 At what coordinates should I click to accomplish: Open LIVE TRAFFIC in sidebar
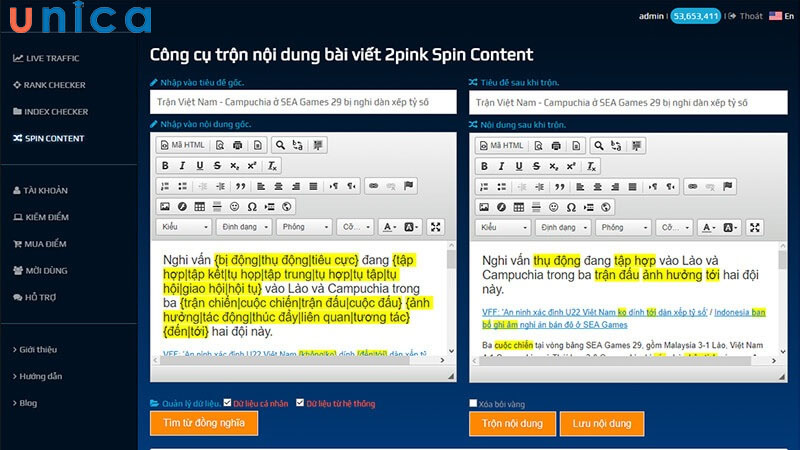click(x=46, y=58)
